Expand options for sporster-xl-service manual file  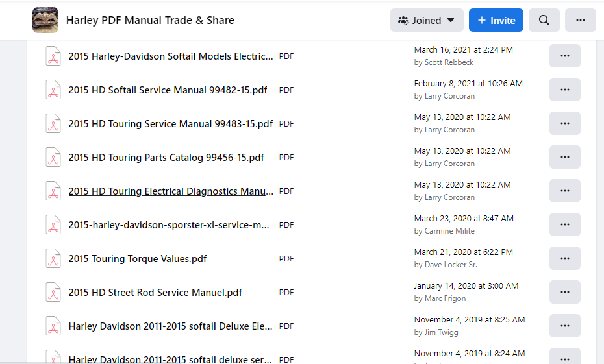[x=564, y=224]
